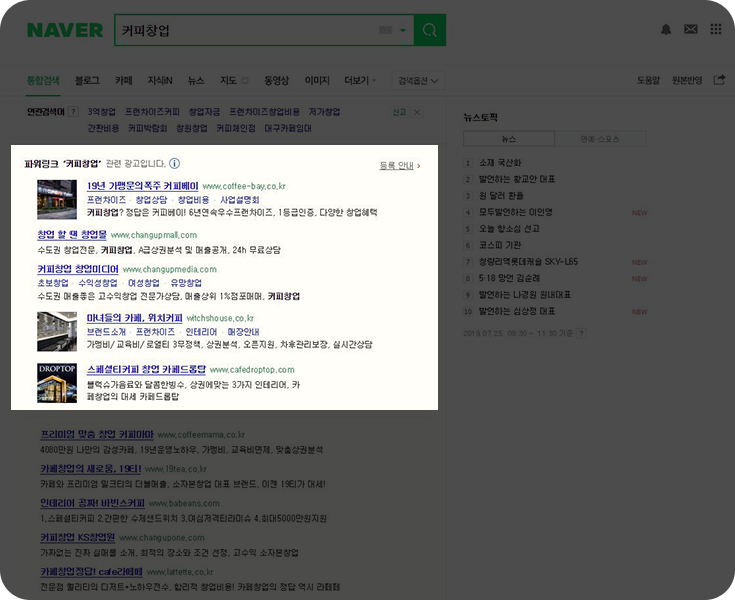735x600 pixels.
Task: Open the 커피창업 창업미디어 ad link
Action: tap(78, 269)
